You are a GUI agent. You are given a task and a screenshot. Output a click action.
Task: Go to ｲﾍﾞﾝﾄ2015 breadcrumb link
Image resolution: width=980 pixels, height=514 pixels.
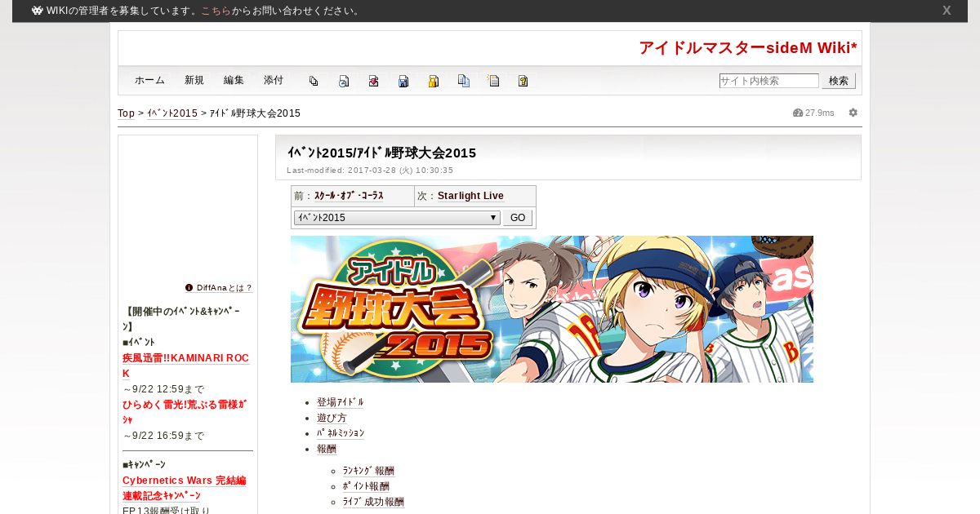(172, 113)
